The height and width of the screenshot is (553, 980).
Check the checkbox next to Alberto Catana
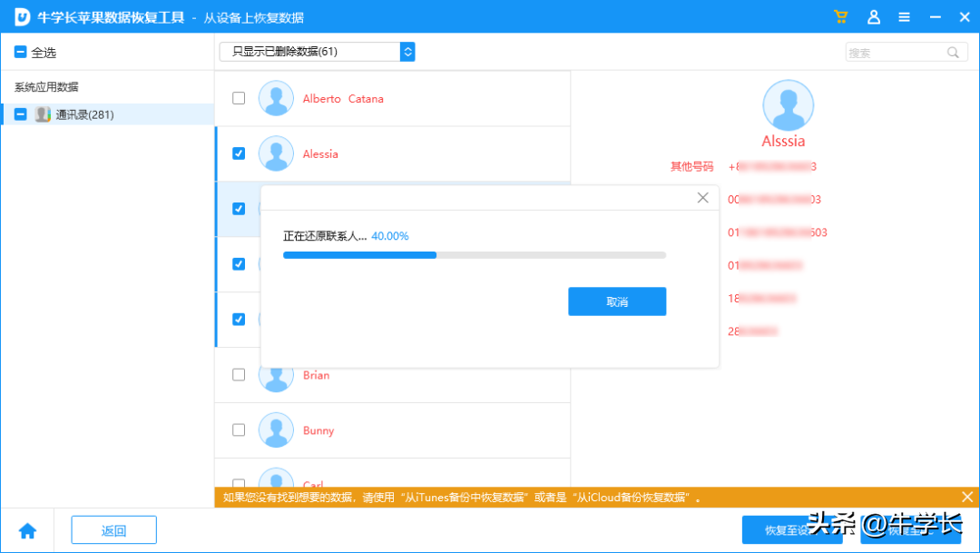(x=238, y=98)
